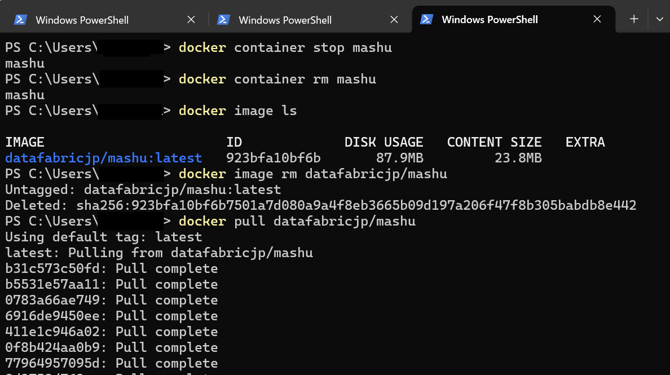Screen dimensions: 670x375
Task: Close the first PowerShell tab
Action: point(191,20)
